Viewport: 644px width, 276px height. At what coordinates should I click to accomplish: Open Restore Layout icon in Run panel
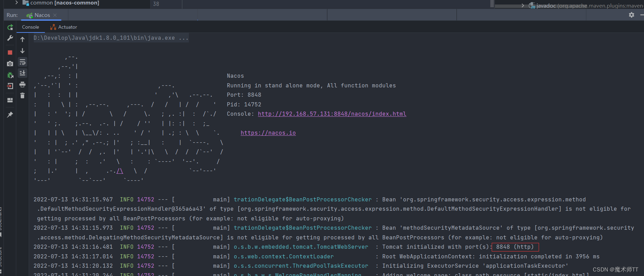10,100
